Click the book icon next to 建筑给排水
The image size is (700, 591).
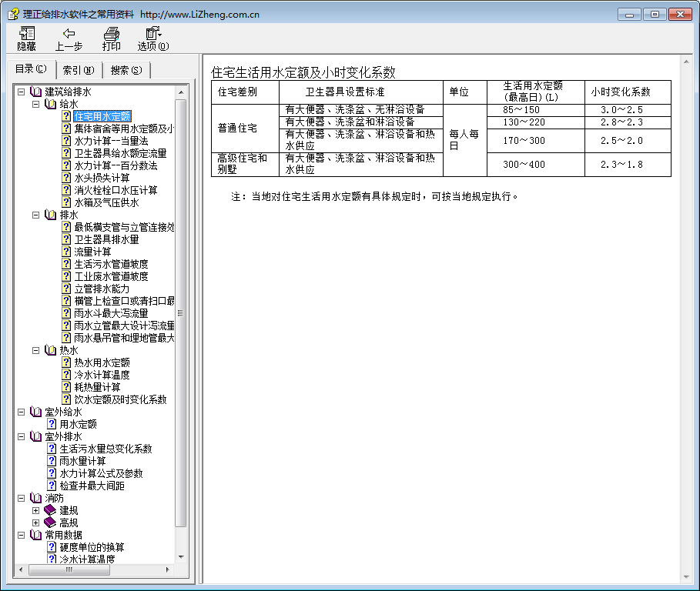coord(36,92)
